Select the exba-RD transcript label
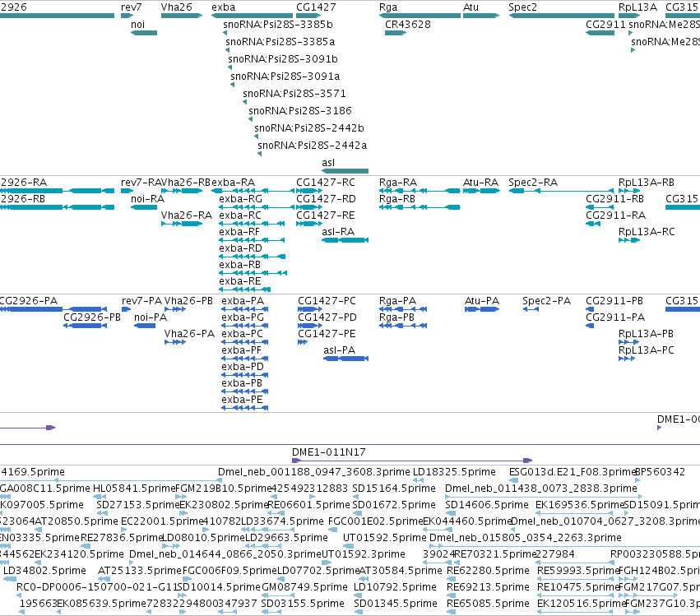Screen dimensions: 700x616 (240, 248)
